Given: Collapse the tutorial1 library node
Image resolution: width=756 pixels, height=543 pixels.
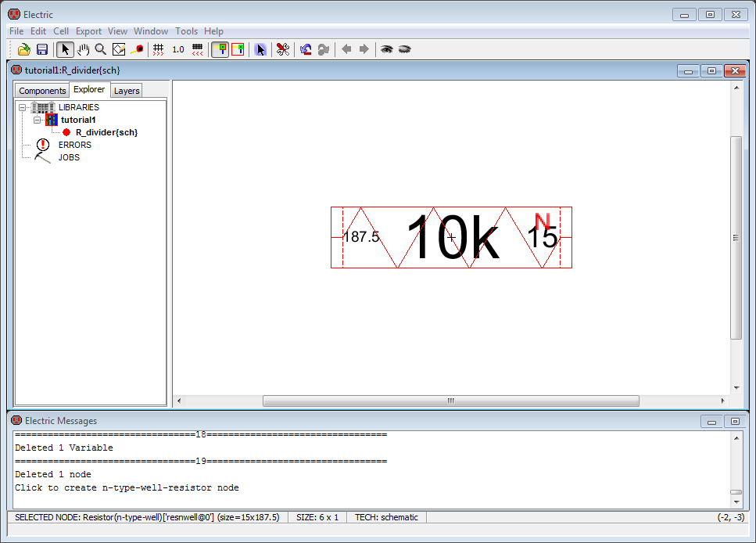Looking at the screenshot, I should tap(37, 120).
